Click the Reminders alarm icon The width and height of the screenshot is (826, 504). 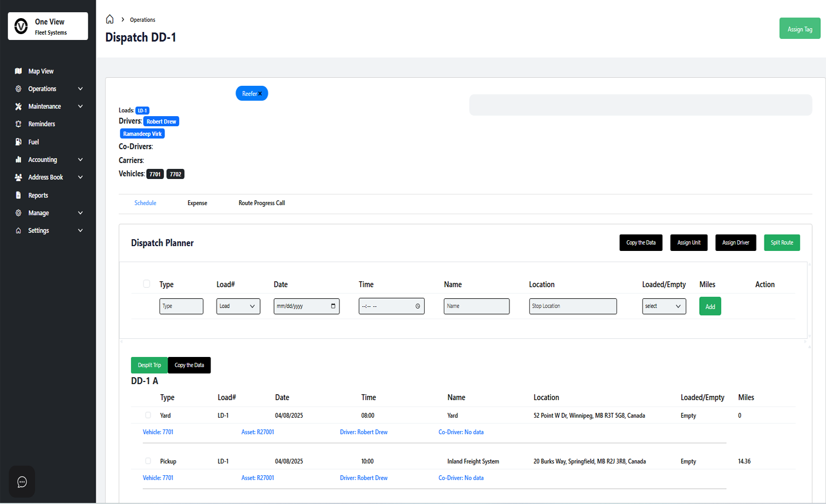[19, 124]
